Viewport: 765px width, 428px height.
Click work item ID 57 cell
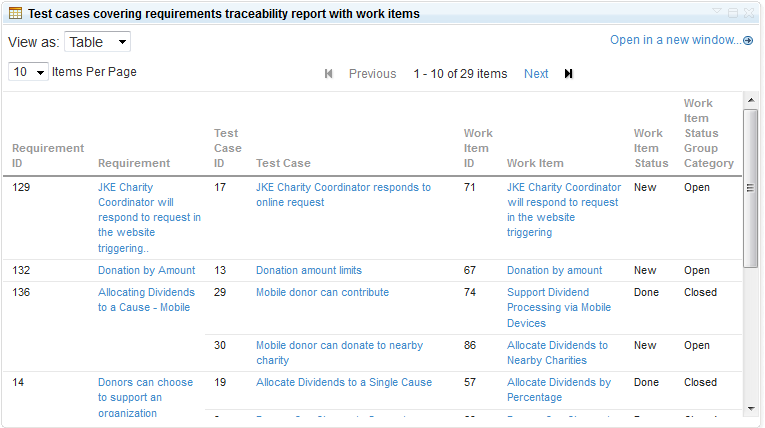(x=470, y=383)
